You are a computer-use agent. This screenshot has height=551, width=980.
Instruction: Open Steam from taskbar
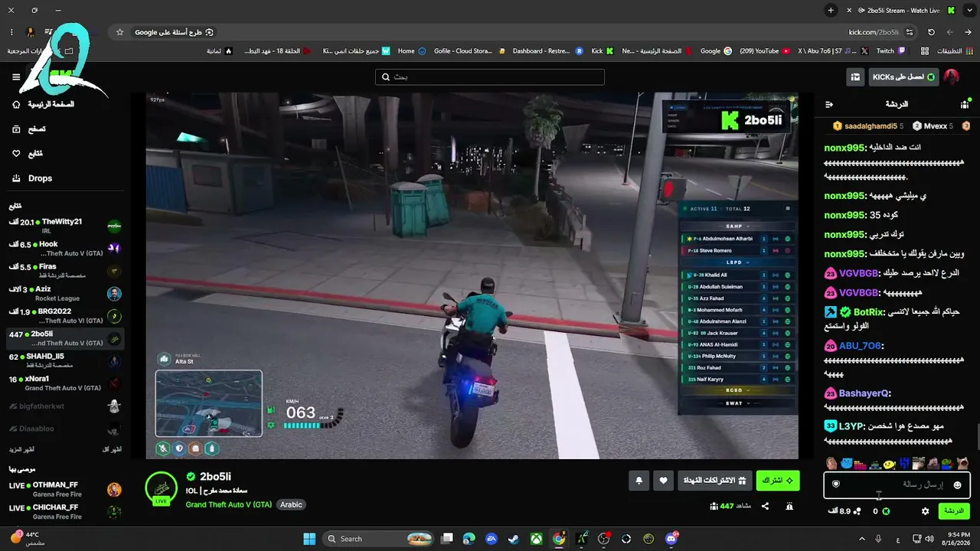tap(514, 539)
